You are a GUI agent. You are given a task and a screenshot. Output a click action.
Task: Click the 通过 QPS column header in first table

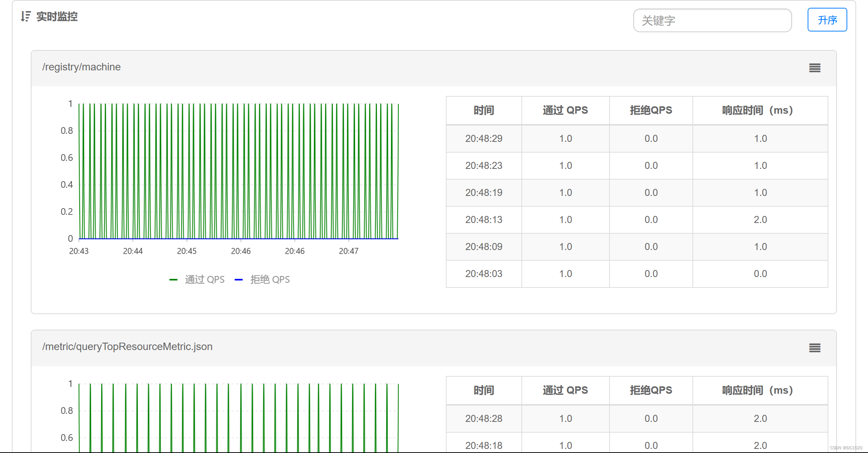[x=565, y=110]
